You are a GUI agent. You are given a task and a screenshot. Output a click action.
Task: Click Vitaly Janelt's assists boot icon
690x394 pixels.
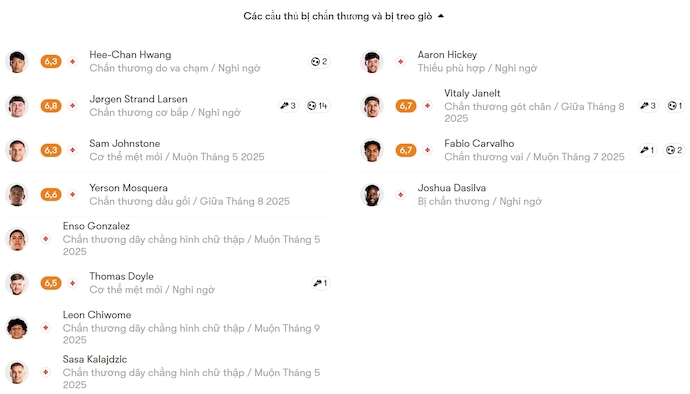coord(648,106)
